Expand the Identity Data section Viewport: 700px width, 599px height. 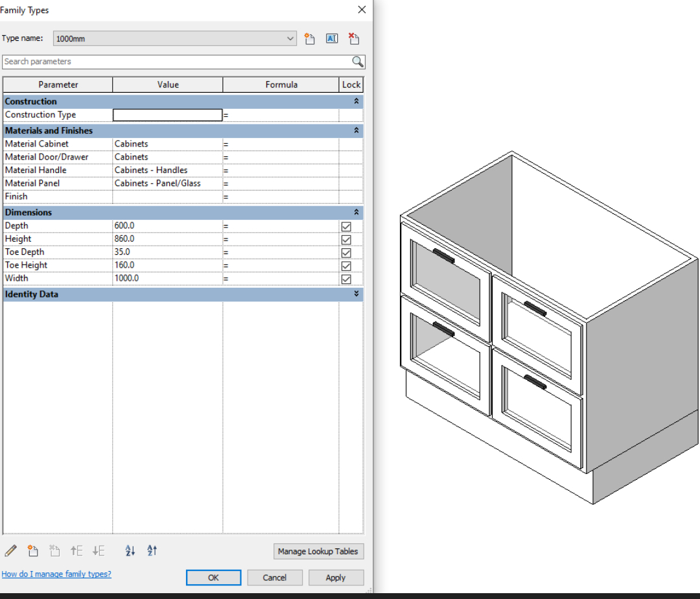tap(356, 294)
